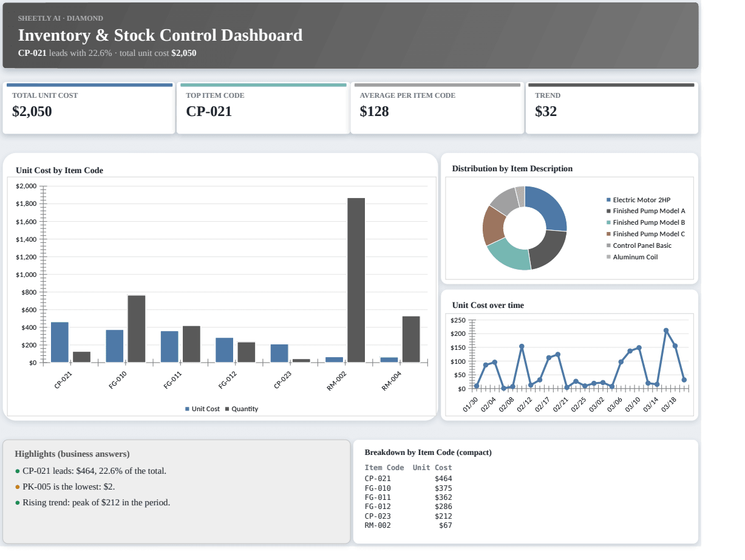Click the Rising trend highlight bullet
745x560 pixels.
92,503
